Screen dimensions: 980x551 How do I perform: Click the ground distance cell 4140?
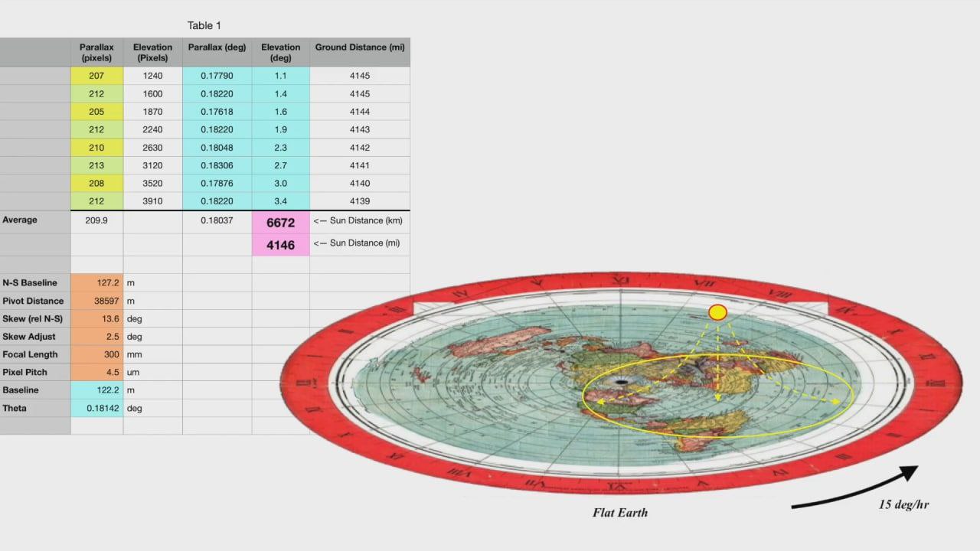pos(360,184)
